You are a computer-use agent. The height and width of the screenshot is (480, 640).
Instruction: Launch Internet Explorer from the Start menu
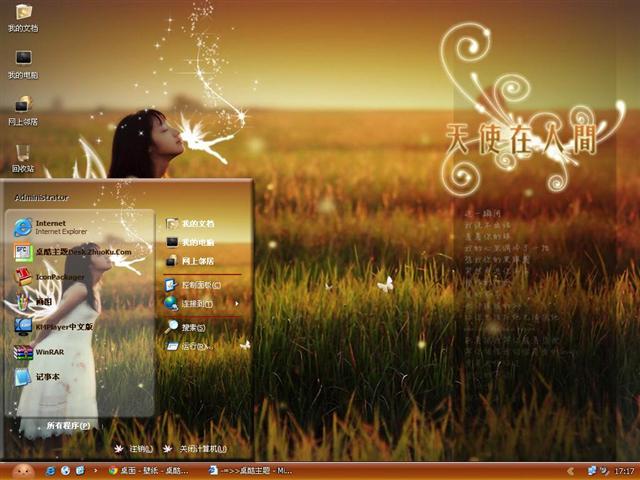[x=51, y=227]
